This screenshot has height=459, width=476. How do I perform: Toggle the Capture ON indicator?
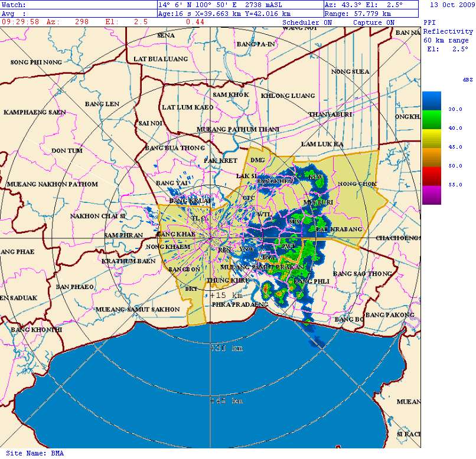(373, 22)
